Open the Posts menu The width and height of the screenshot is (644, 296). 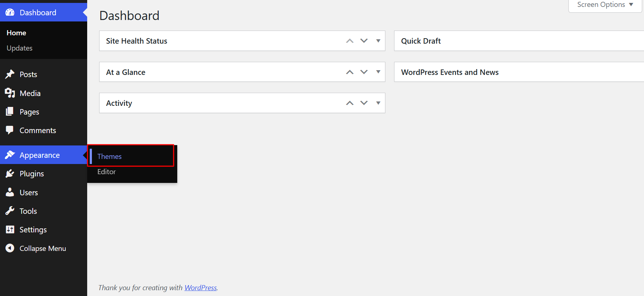click(44, 74)
